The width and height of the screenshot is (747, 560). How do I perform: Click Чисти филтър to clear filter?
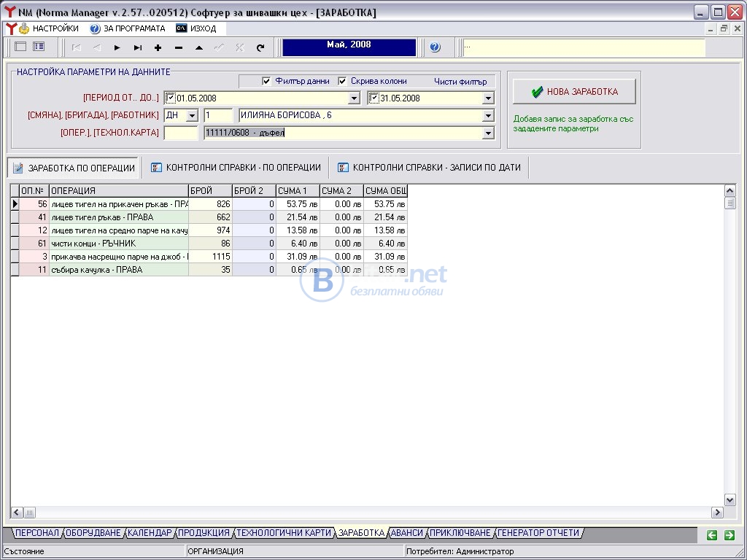coord(460,82)
